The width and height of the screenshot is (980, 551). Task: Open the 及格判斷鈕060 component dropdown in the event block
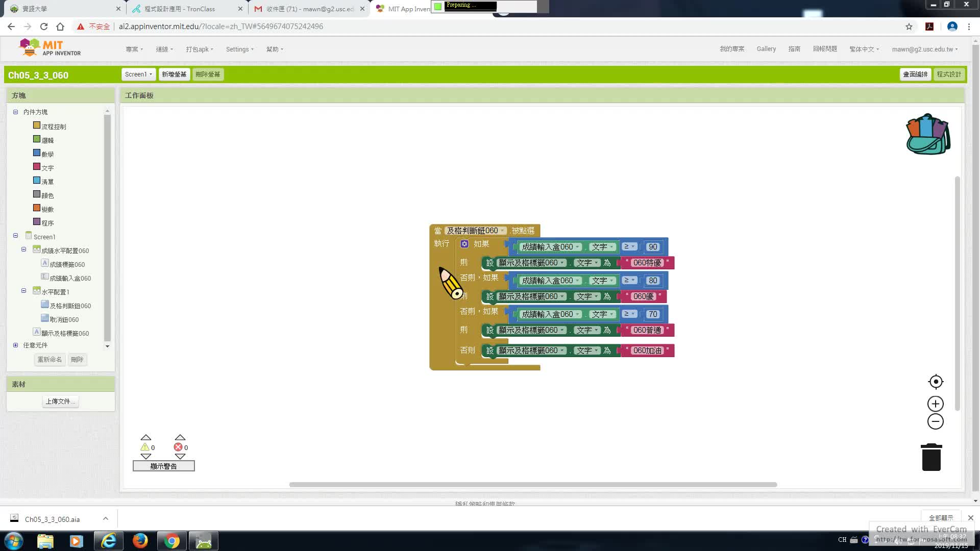click(x=476, y=231)
